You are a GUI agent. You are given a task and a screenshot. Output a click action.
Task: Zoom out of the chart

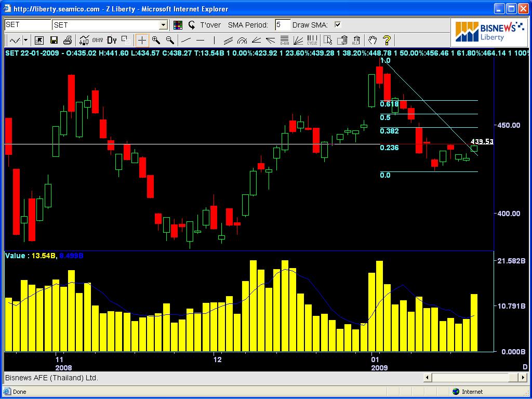[x=170, y=41]
